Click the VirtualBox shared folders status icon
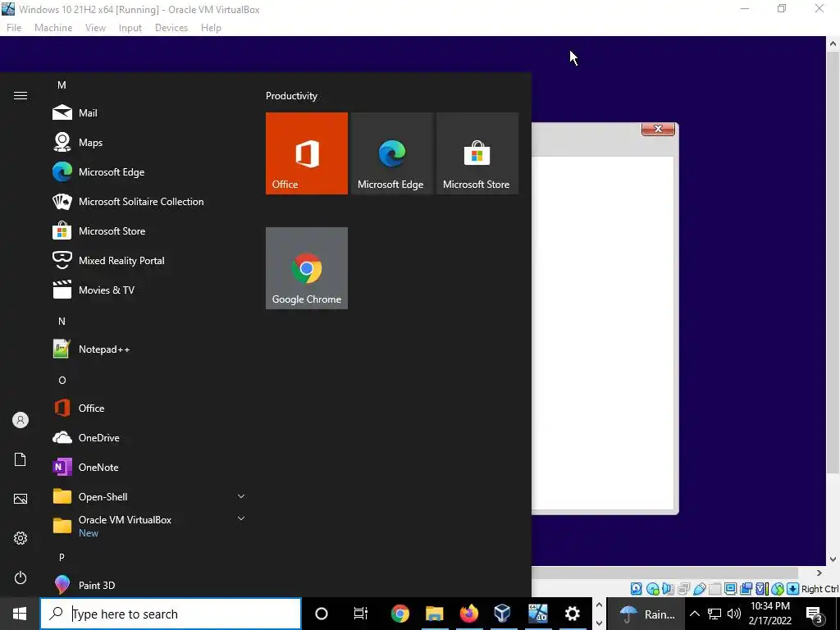The height and width of the screenshot is (630, 840). coord(715,589)
